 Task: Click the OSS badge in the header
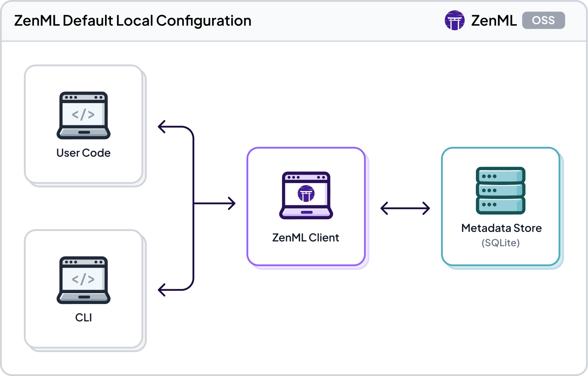tap(544, 20)
